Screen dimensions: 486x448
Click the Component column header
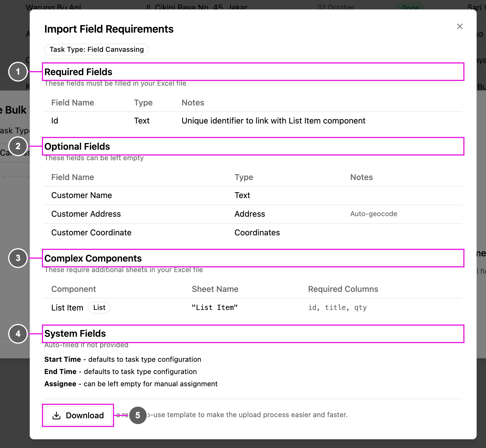click(74, 289)
